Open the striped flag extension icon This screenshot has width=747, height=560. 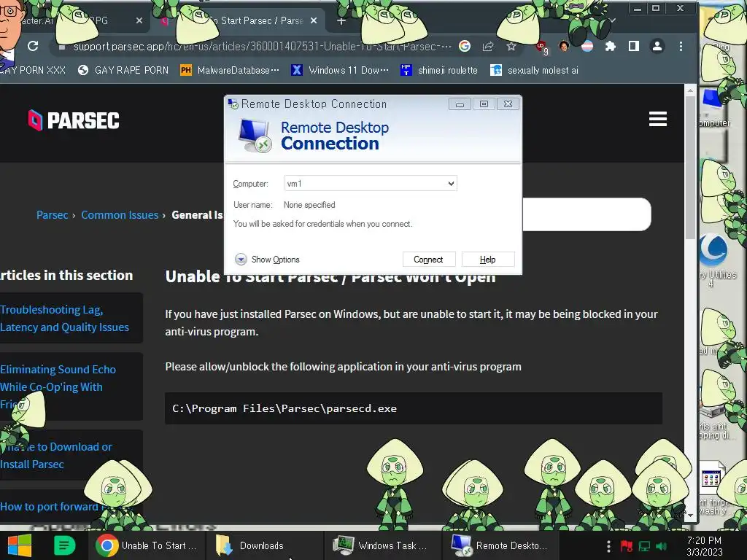pyautogui.click(x=587, y=46)
